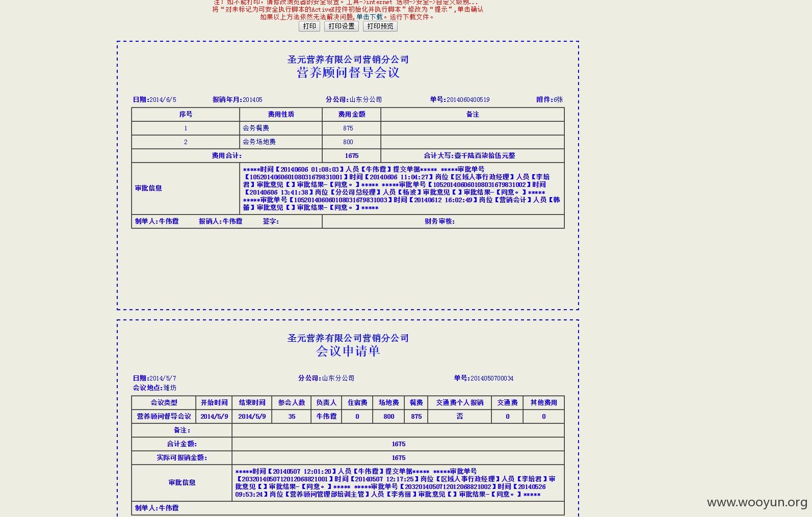Click the 否 cell under 交通费个人报销
812x517 pixels.
pos(460,416)
